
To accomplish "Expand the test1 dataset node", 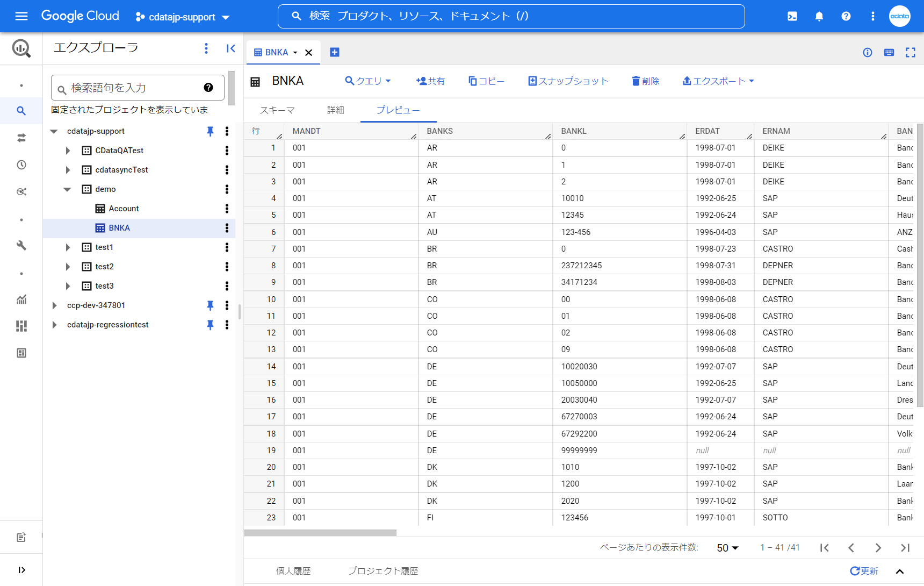I will click(x=68, y=247).
